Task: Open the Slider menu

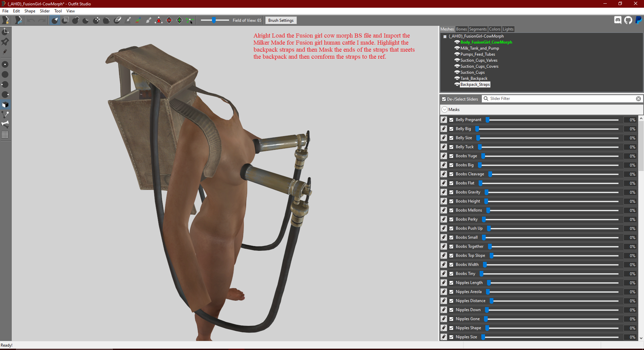Action: click(45, 11)
